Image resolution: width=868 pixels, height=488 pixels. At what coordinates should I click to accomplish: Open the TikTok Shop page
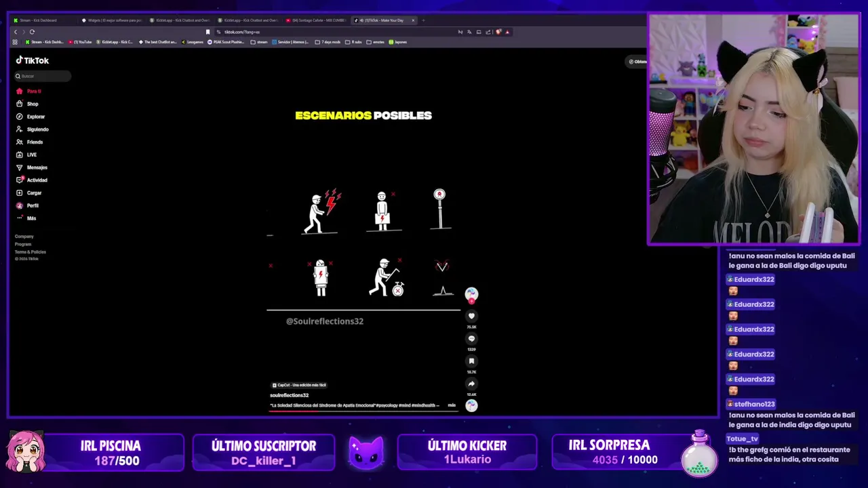tap(28, 104)
